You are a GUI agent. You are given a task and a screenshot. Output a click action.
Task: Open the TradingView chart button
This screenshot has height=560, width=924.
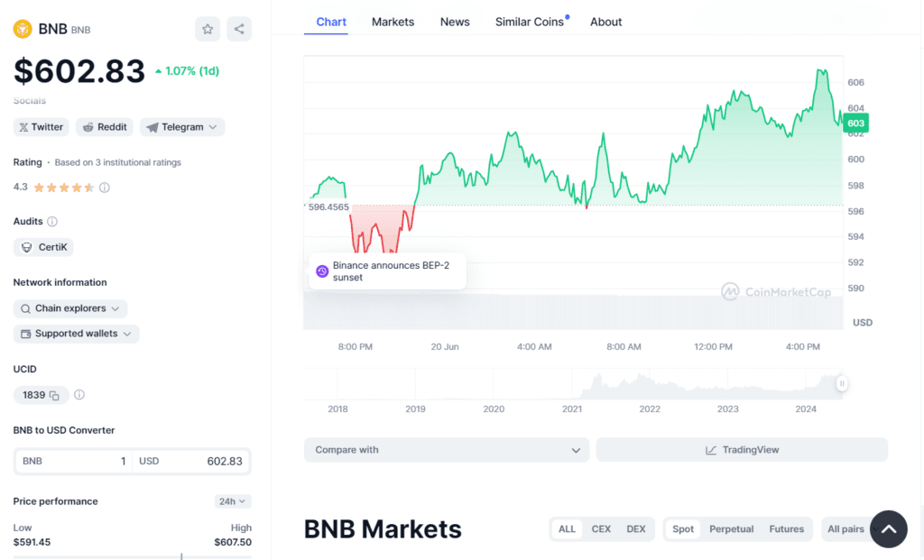coord(742,450)
